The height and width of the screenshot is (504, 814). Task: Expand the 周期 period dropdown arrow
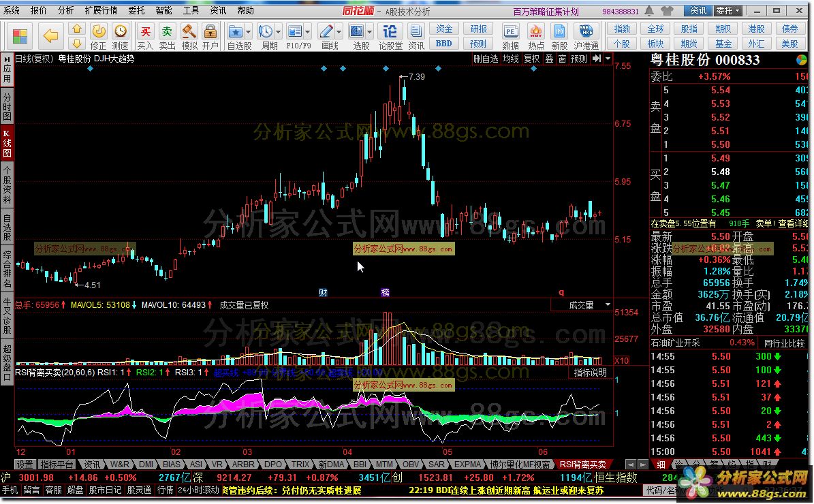pyautogui.click(x=278, y=32)
